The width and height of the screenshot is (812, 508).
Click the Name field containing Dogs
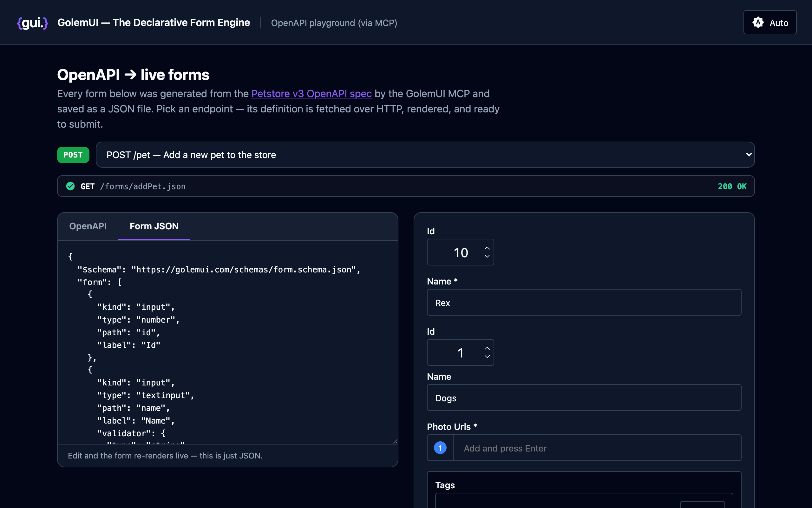pyautogui.click(x=584, y=398)
